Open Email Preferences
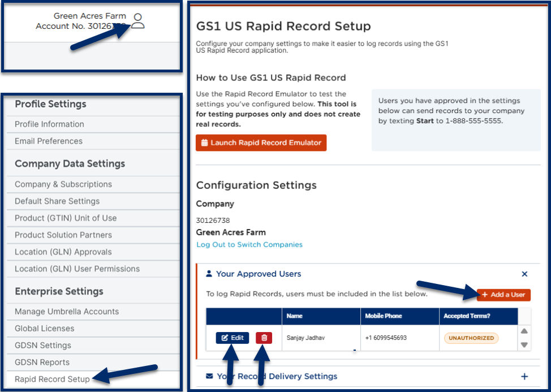551x392 pixels. coord(93,141)
